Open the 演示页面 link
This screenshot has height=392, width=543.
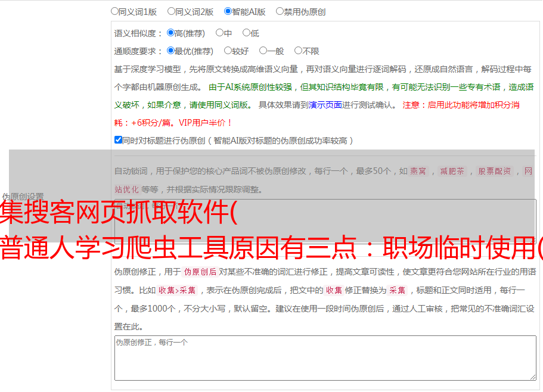pos(325,105)
